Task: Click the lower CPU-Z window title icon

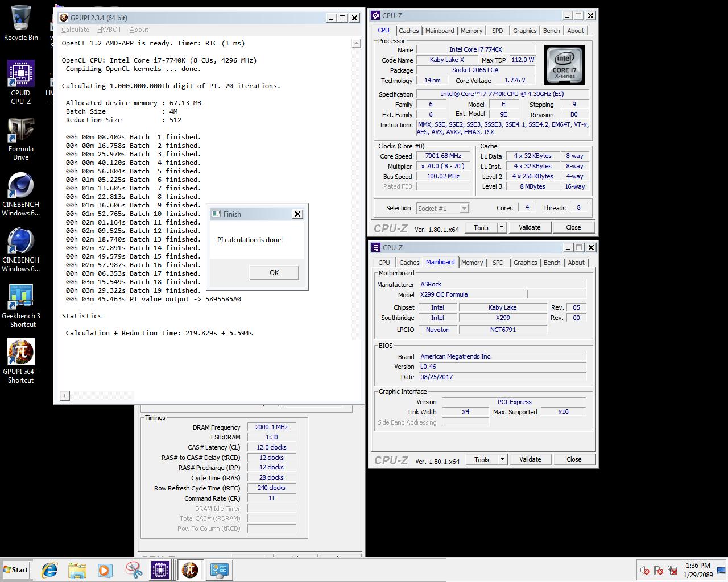Action: point(376,247)
